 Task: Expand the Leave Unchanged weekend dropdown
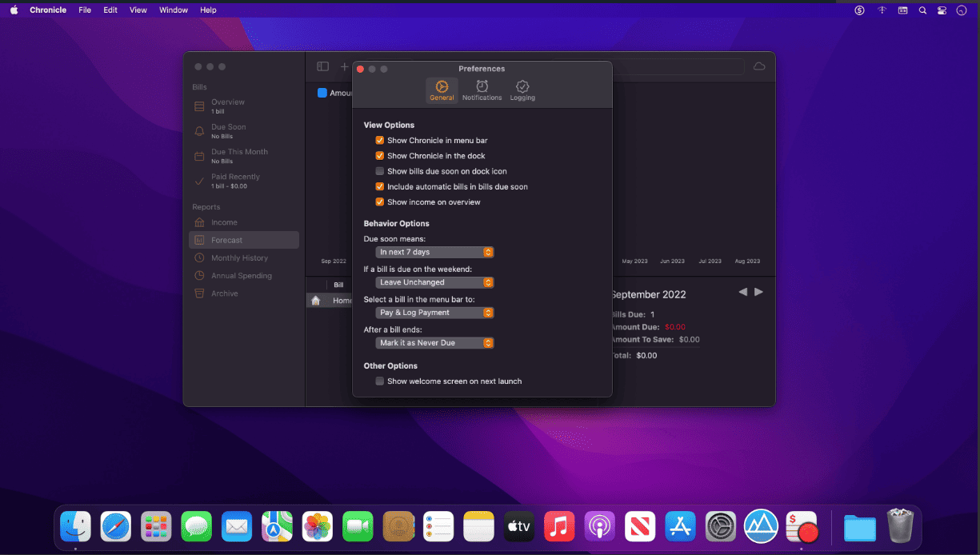click(x=434, y=282)
